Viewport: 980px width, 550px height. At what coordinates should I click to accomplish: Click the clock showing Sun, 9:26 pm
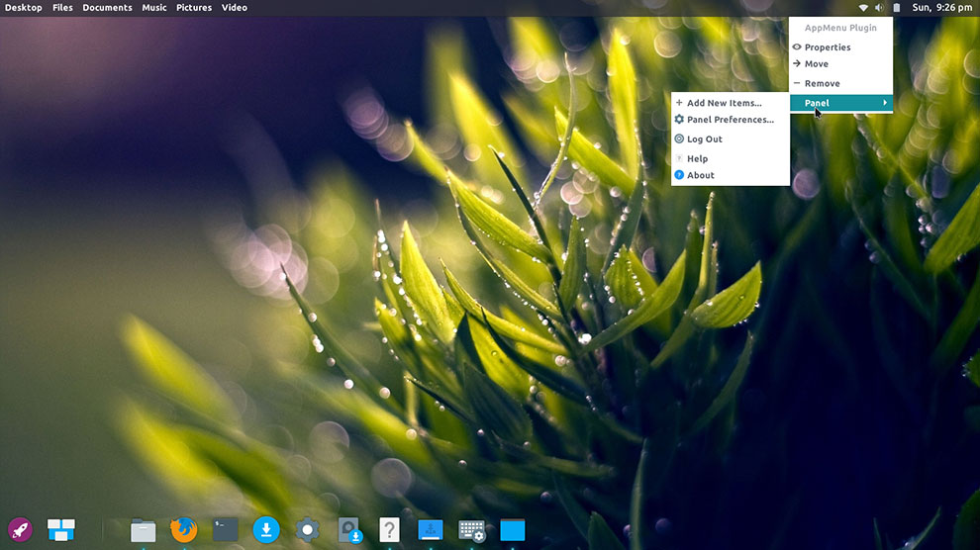point(941,8)
